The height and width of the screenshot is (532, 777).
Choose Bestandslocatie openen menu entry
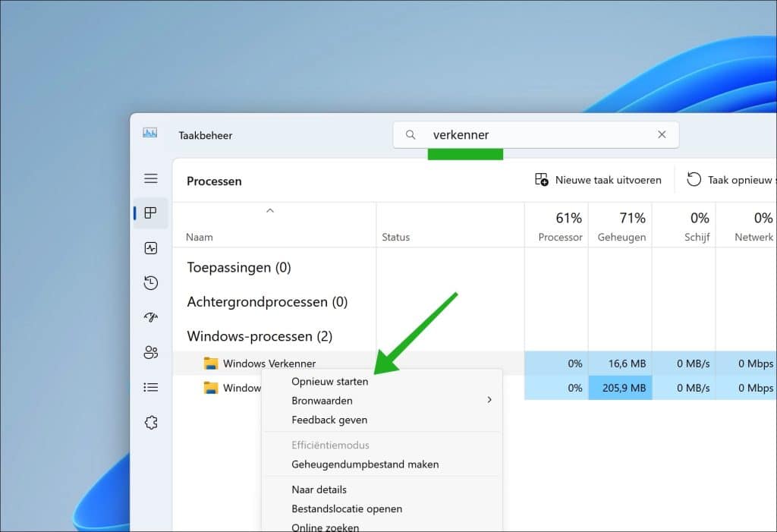tap(382, 509)
